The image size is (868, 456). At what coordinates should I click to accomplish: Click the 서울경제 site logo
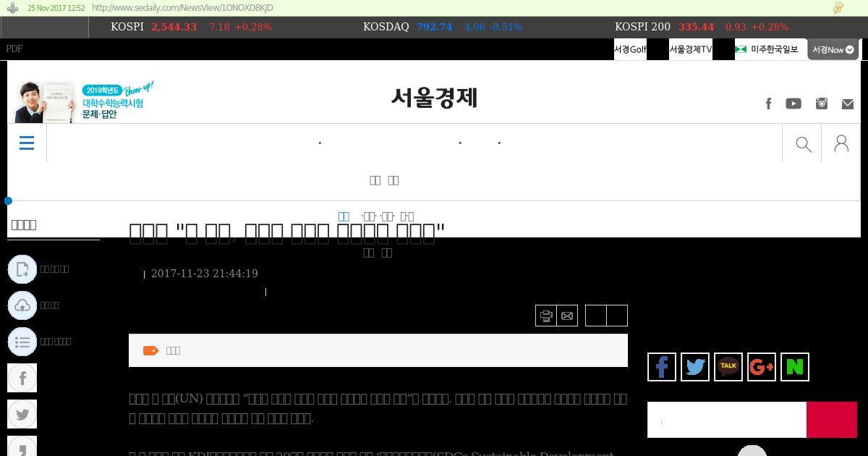tap(434, 97)
